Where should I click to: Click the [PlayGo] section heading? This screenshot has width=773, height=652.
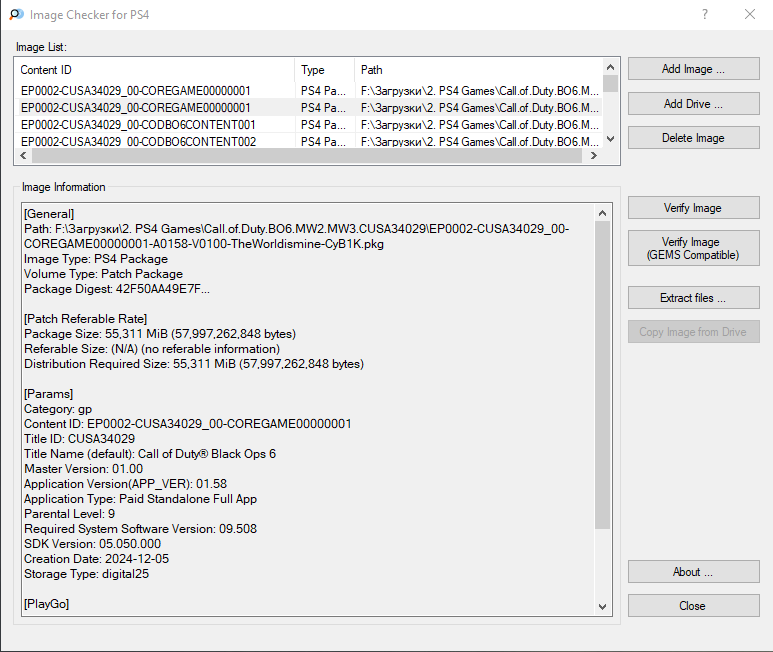46,604
